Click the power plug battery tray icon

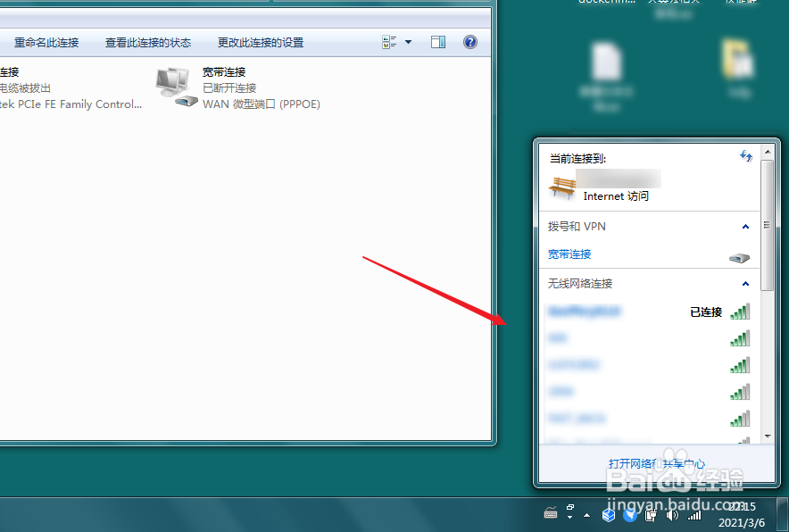(x=651, y=515)
